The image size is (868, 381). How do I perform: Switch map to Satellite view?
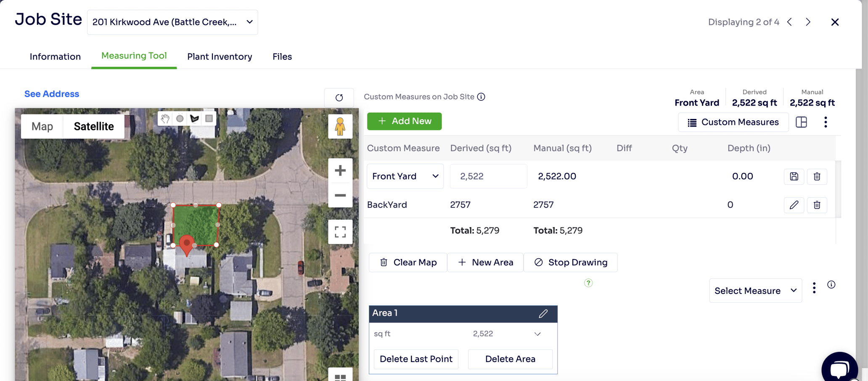93,126
